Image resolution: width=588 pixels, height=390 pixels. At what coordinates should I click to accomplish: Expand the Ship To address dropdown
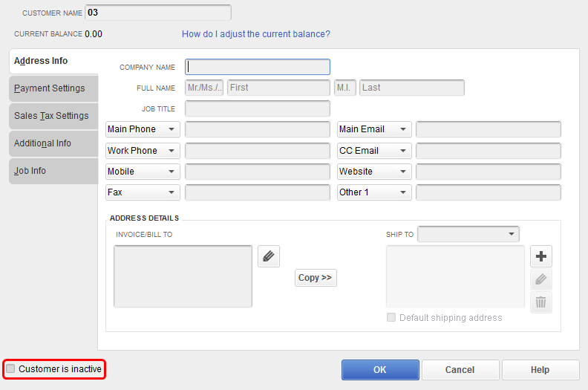point(468,235)
